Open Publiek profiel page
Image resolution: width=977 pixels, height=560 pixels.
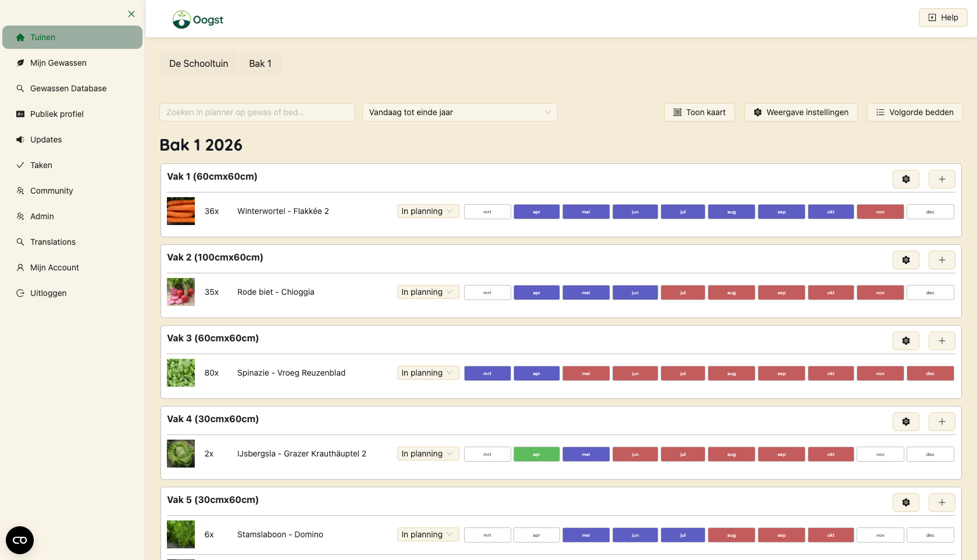point(72,114)
